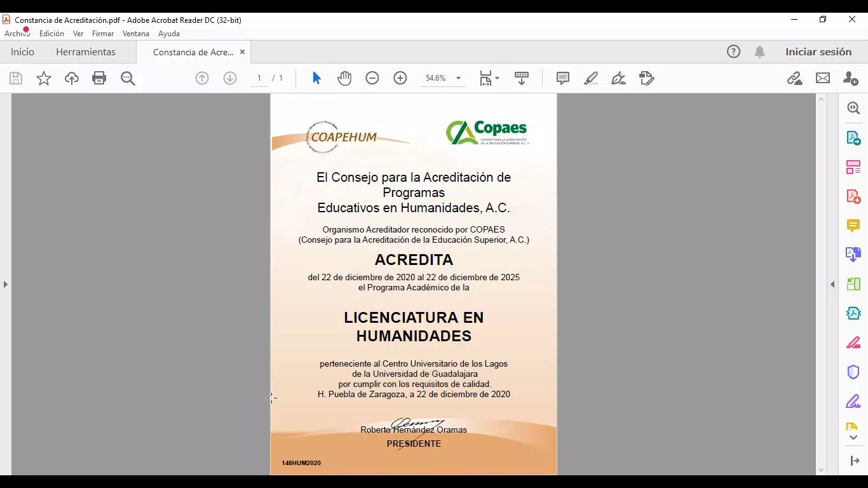
Task: Zoom in with plus button
Action: pyautogui.click(x=400, y=78)
